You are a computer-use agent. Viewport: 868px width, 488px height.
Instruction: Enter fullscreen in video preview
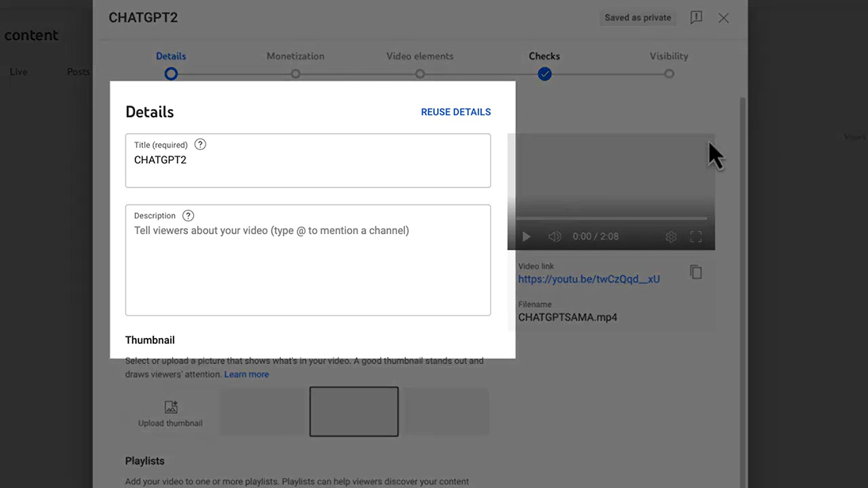(696, 236)
